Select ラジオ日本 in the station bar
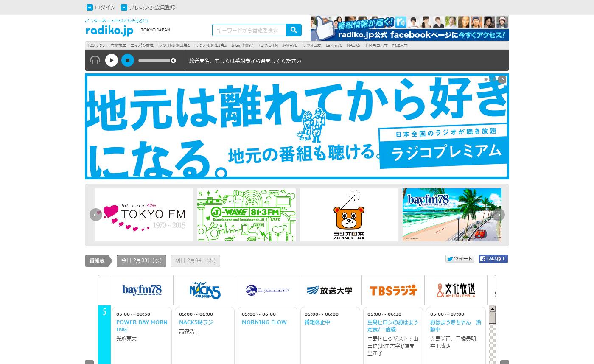 (311, 45)
